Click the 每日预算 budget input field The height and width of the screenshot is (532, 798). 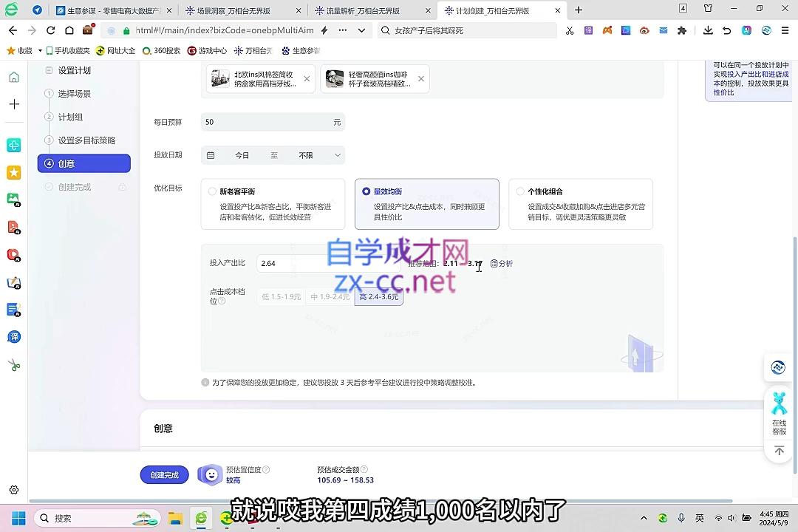point(266,122)
